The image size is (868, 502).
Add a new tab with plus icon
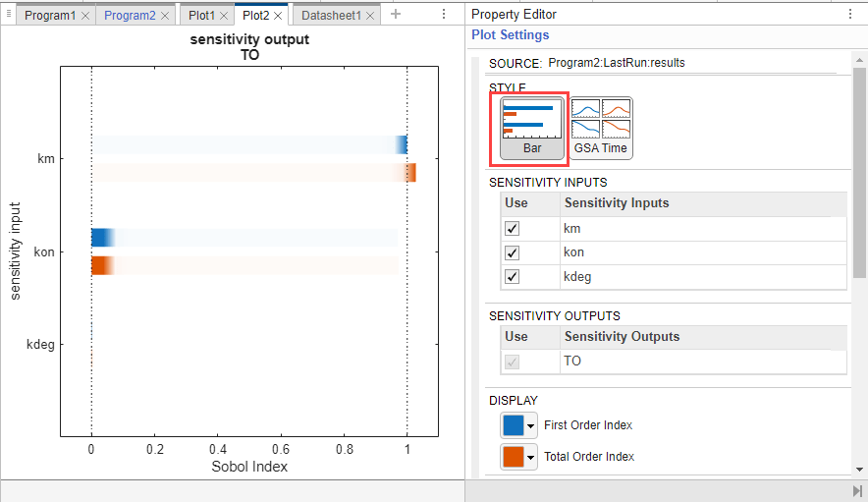point(396,15)
